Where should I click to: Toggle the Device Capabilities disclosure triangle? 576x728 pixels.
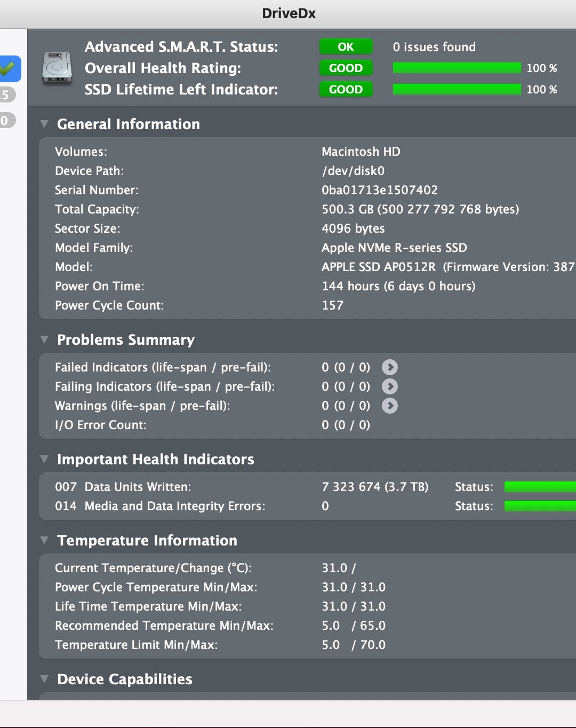[x=44, y=679]
